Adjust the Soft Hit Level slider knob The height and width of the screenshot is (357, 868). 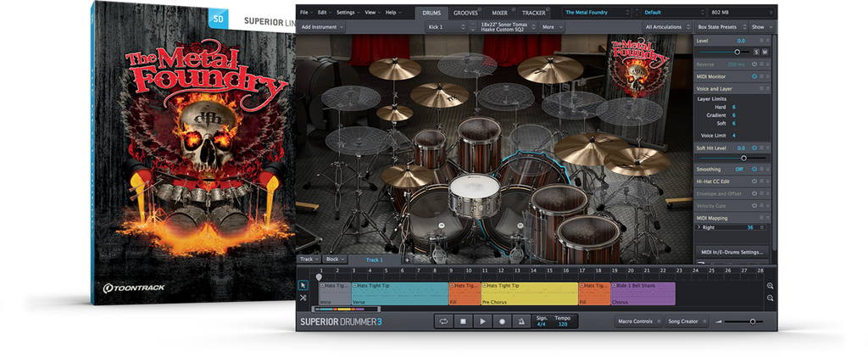click(x=743, y=159)
